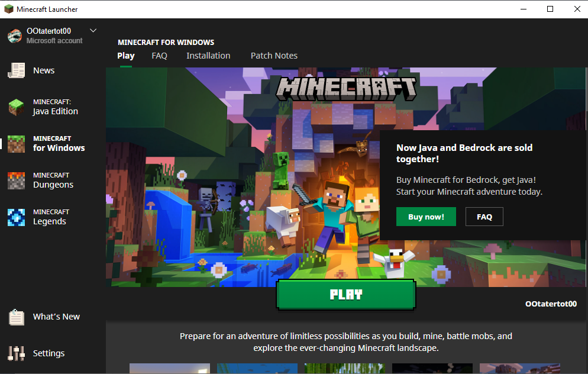Click the first screenshot thumbnail at bottom
588x374 pixels.
[x=170, y=368]
